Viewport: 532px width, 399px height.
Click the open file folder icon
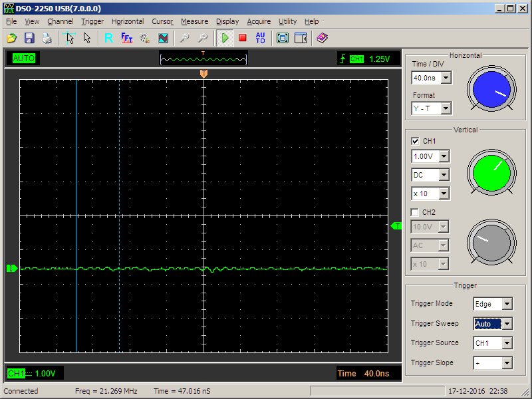click(12, 38)
